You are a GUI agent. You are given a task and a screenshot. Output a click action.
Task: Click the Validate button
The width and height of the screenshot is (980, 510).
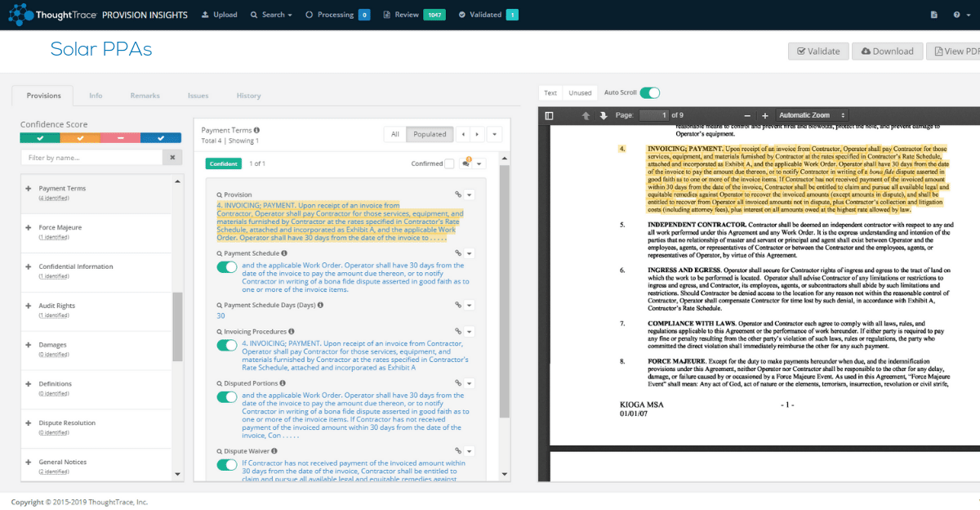(x=817, y=51)
